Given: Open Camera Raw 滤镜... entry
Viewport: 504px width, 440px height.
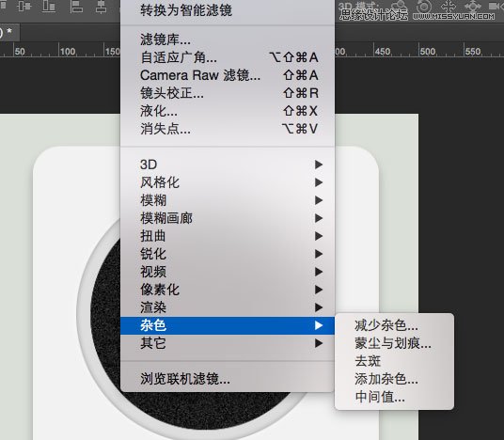Looking at the screenshot, I should pos(228,75).
